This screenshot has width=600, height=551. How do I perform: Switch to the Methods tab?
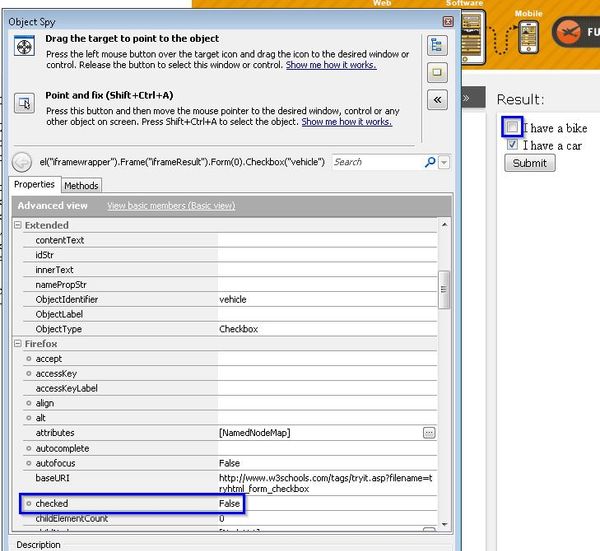81,185
